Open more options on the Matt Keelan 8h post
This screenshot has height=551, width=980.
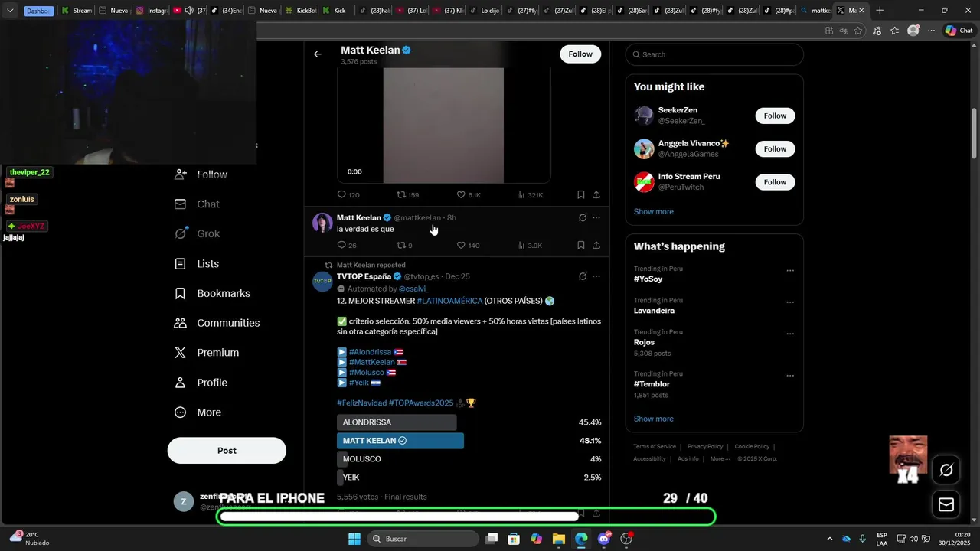point(596,218)
